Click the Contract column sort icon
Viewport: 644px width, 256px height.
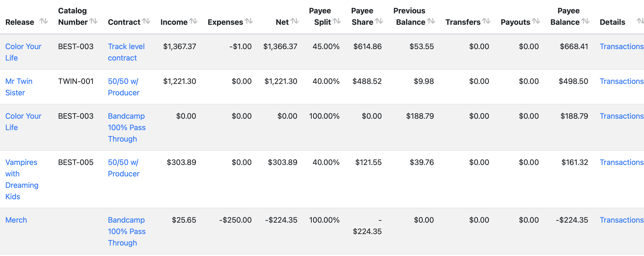(146, 21)
